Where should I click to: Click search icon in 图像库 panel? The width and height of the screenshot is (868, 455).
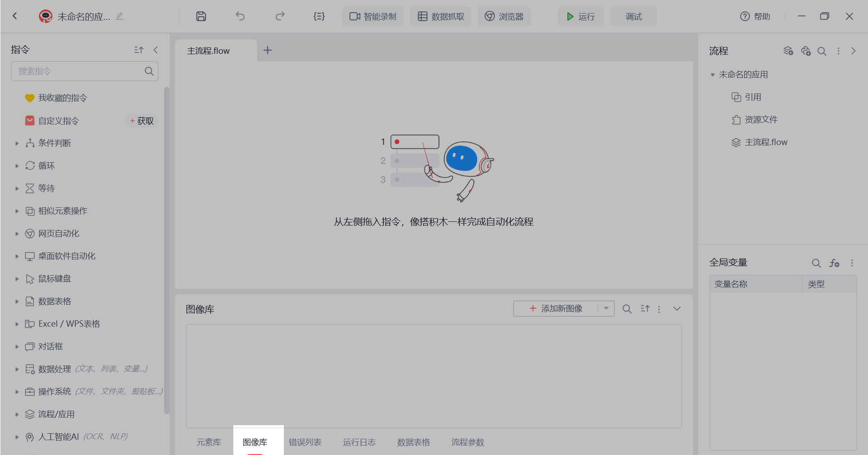pos(627,309)
